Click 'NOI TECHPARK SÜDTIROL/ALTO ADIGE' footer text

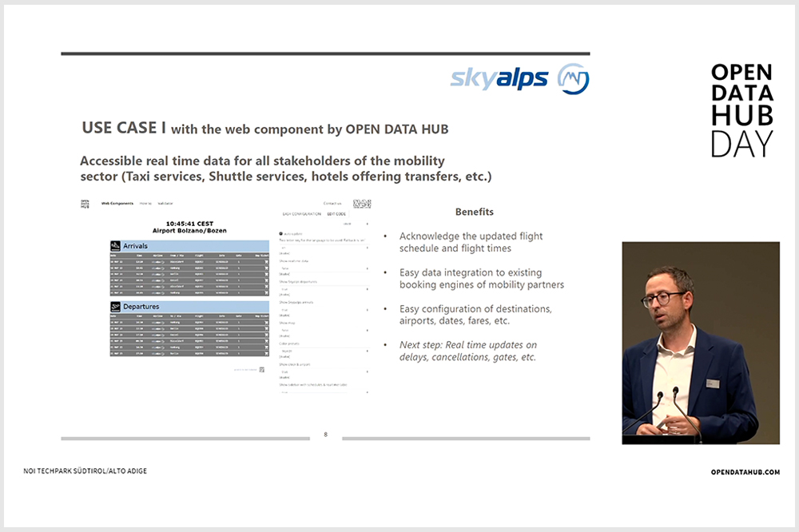coord(85,470)
